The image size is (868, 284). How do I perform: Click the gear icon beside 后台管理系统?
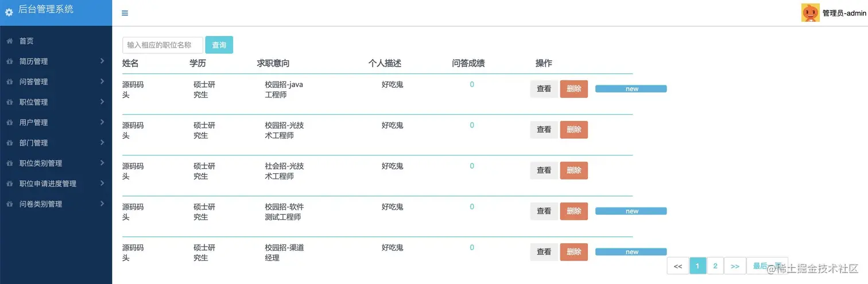point(9,12)
